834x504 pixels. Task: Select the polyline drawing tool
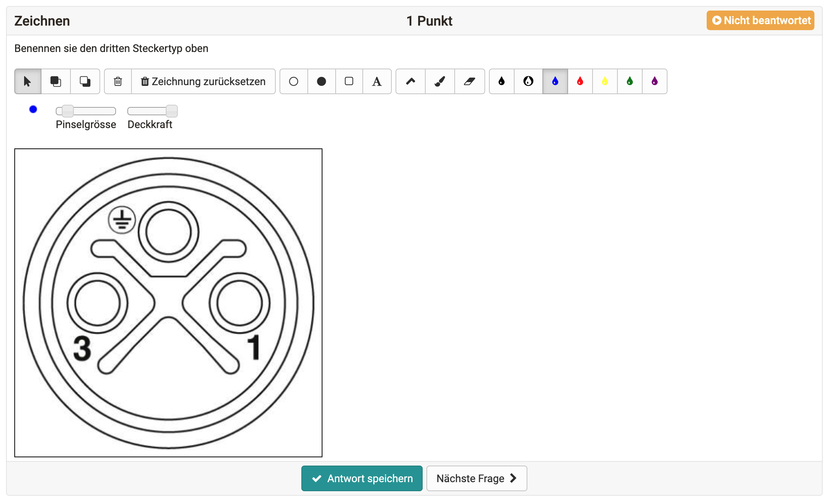click(x=411, y=81)
